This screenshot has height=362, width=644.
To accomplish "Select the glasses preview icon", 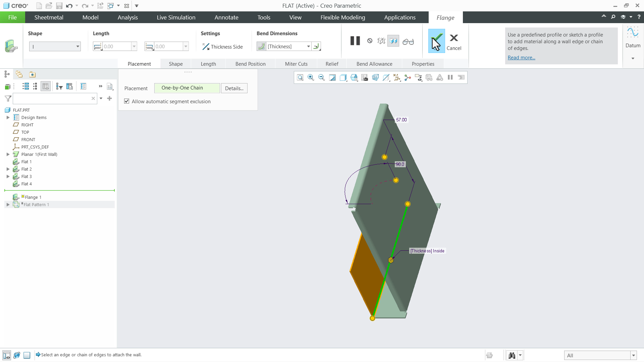I will [x=408, y=41].
